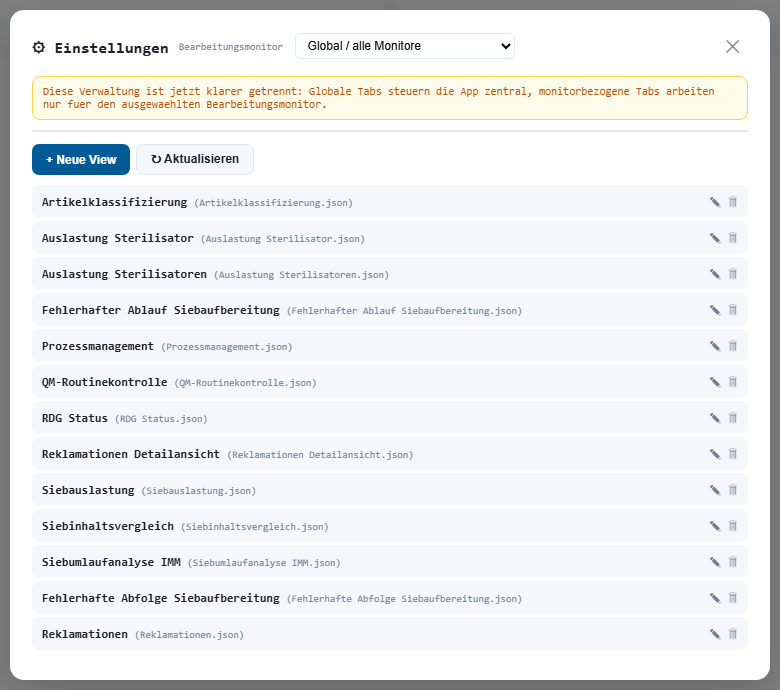780x690 pixels.
Task: Delete the Reklamationen Detailansicht view
Action: [x=732, y=454]
